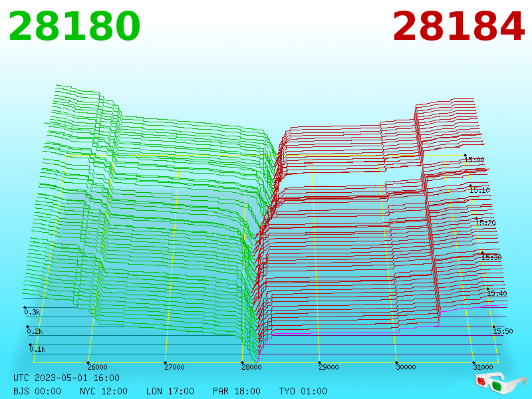
Task: Click the 15:10 time axis marker
Action: click(479, 190)
